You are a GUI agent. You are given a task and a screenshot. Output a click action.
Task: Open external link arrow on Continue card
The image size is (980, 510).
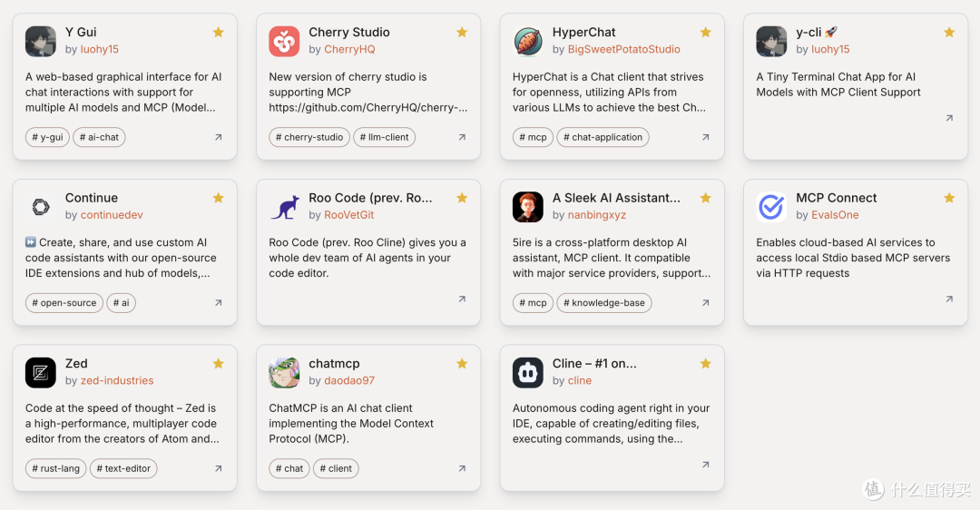point(218,302)
